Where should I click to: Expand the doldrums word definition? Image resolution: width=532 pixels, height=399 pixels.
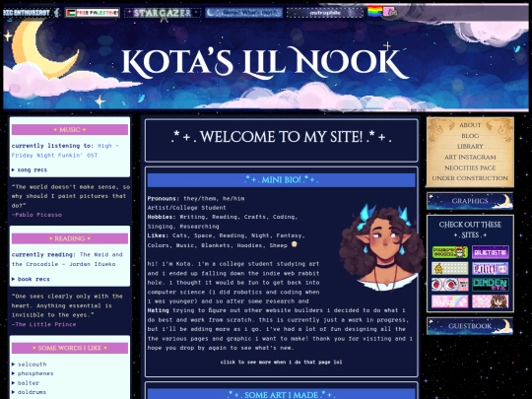point(30,392)
